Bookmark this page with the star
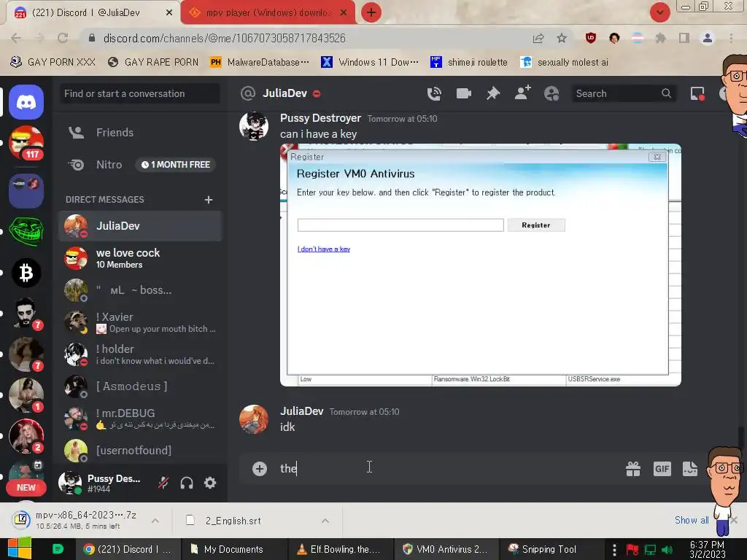Screen dimensions: 747x560 562,38
